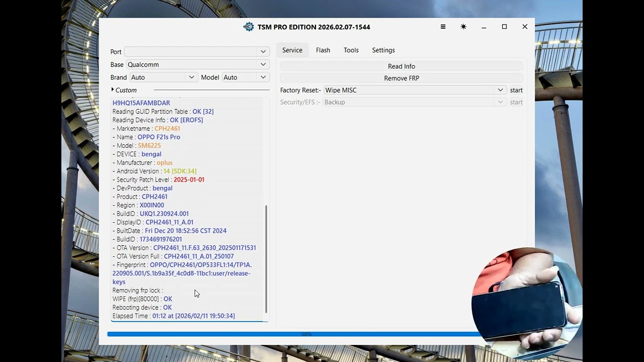Screen dimensions: 644x362
Task: Minimize the TSM Pro window
Action: pos(484,27)
